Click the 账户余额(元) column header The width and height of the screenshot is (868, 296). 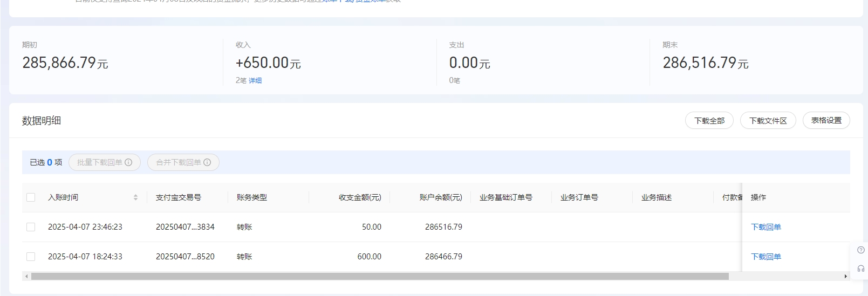441,197
